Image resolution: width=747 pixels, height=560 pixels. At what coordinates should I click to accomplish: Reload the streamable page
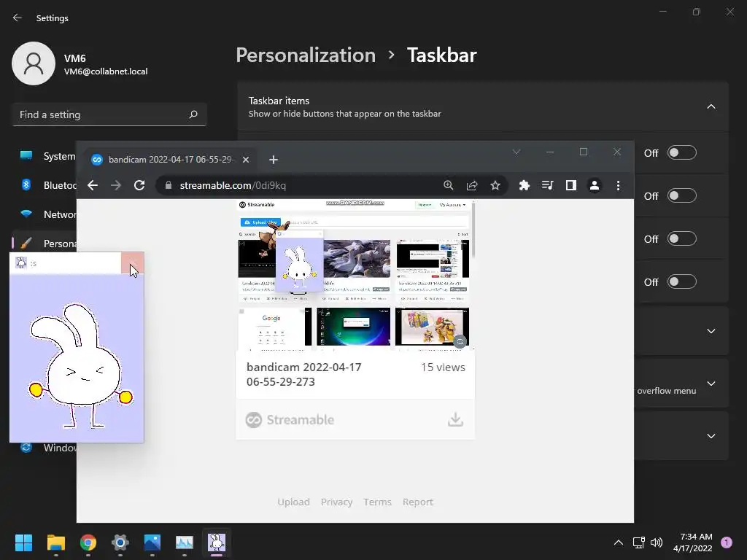click(139, 185)
